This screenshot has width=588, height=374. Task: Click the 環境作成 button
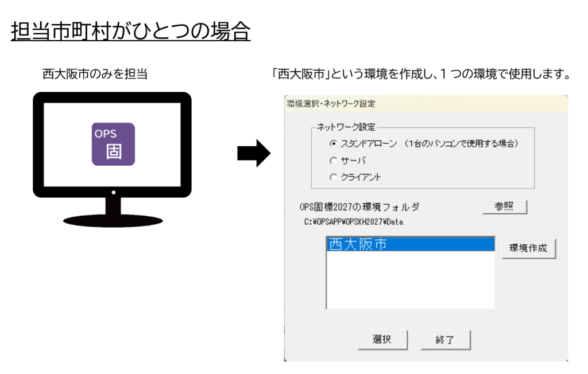(528, 249)
